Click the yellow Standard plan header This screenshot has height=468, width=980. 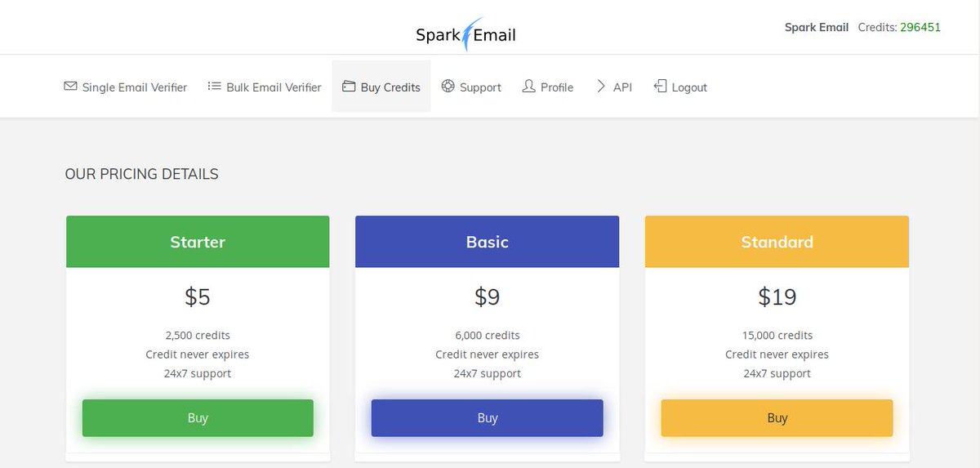point(777,242)
